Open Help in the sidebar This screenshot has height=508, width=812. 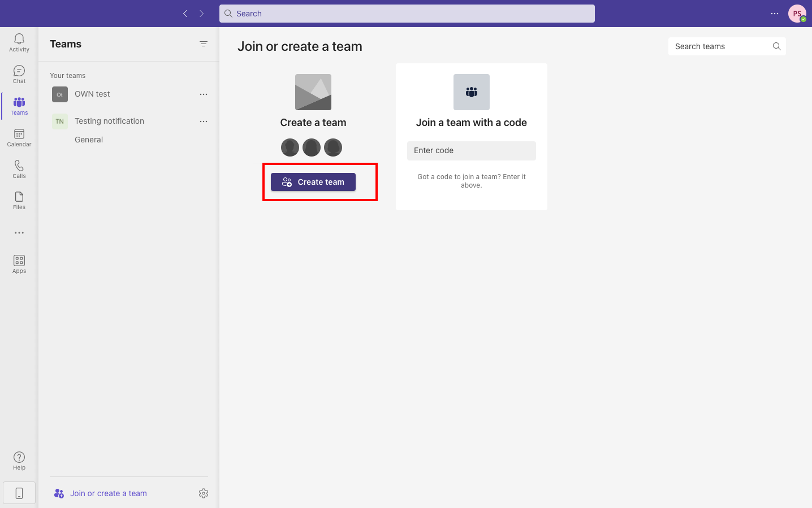point(19,461)
